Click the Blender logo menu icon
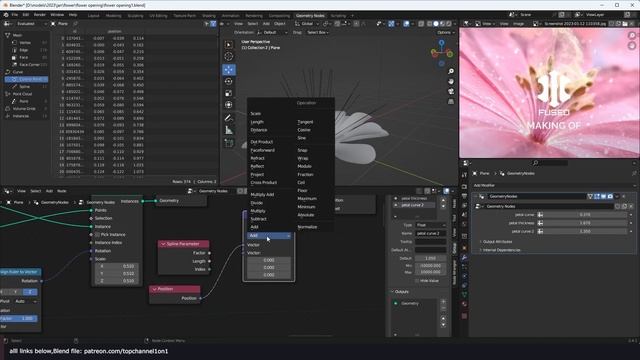Screen dimensions: 640x360 tap(6, 15)
